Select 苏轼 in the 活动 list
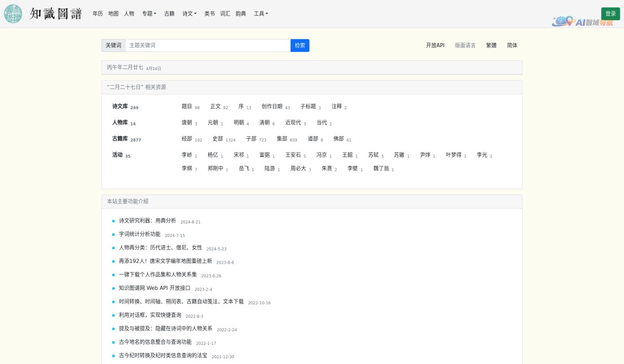The height and width of the screenshot is (364, 624). coord(373,155)
